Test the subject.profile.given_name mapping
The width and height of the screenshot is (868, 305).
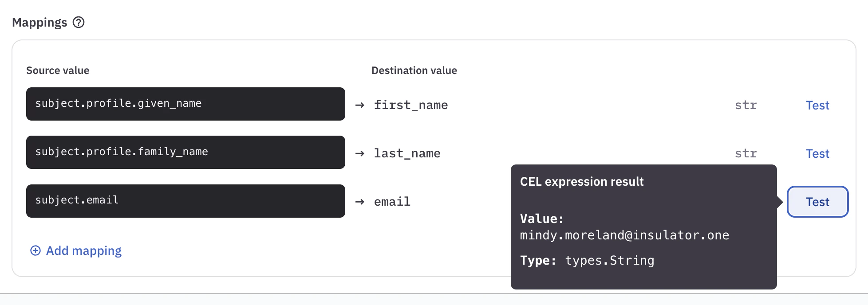coord(817,105)
